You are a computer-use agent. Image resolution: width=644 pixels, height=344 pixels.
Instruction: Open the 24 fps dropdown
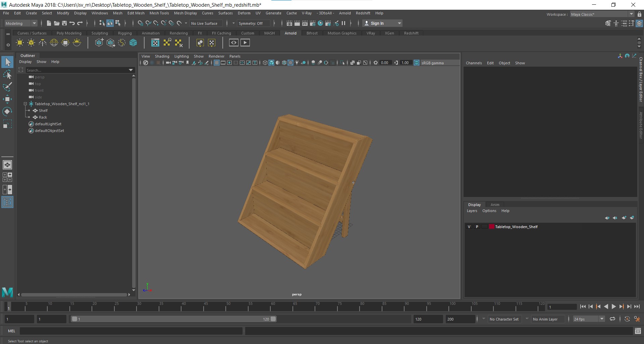589,319
